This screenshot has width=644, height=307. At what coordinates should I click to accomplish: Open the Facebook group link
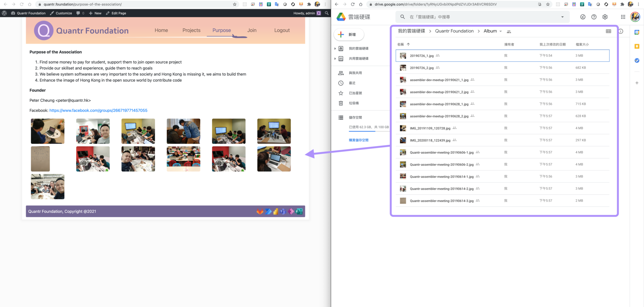[x=98, y=110]
